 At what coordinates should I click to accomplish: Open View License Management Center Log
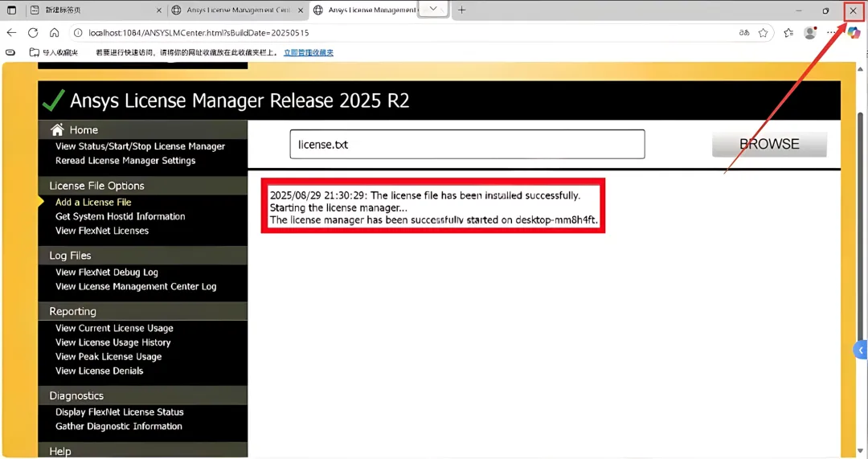click(x=136, y=286)
